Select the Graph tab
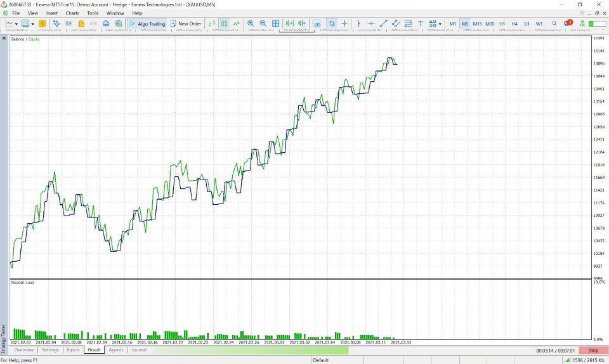The image size is (609, 364). [94, 350]
